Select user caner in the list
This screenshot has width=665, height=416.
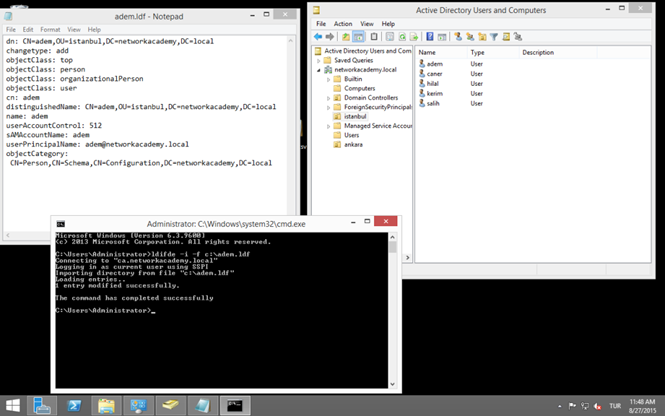[434, 74]
